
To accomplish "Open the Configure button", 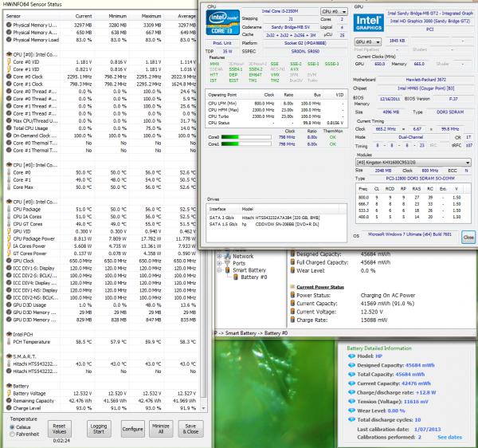I will 132,429.
